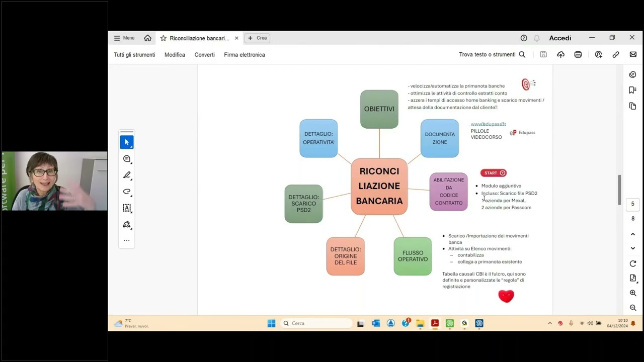The width and height of the screenshot is (644, 362).
Task: Open the bookmarks panel
Action: click(x=633, y=90)
